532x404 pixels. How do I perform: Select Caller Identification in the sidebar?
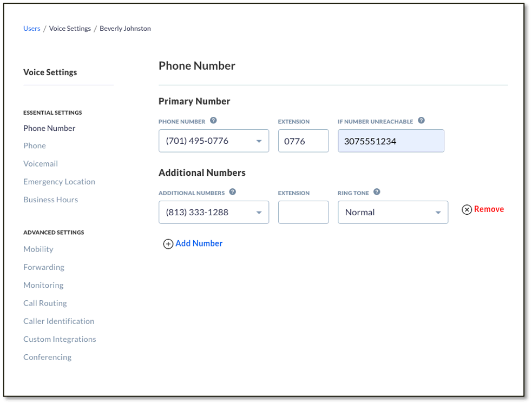point(58,321)
